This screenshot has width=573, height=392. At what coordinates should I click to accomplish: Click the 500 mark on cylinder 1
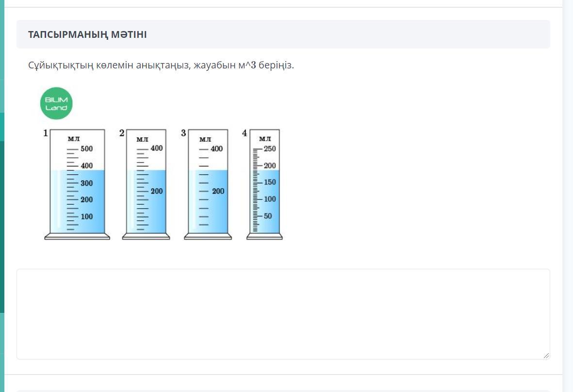[x=86, y=149]
